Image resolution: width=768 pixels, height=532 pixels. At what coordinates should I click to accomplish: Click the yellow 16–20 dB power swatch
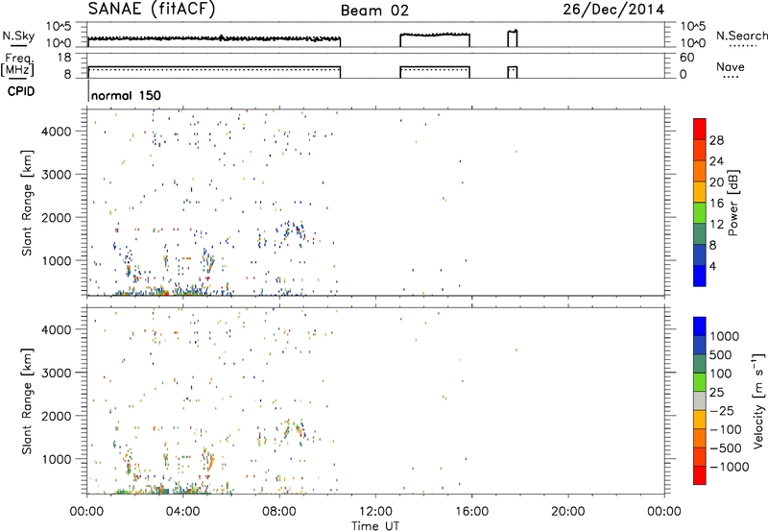[700, 191]
